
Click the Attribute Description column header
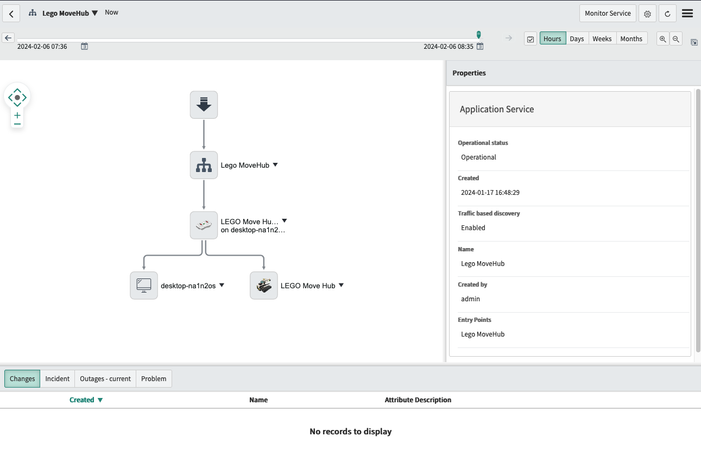pyautogui.click(x=418, y=400)
